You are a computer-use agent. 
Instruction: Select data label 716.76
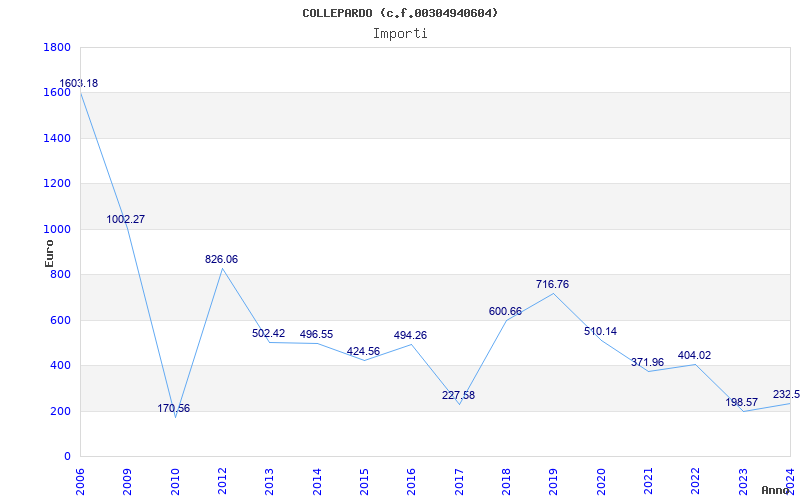pyautogui.click(x=552, y=284)
